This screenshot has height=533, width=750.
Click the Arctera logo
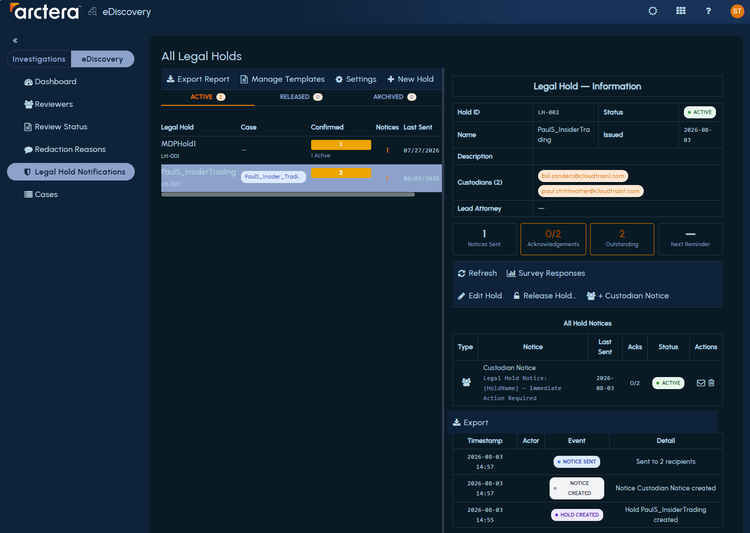coord(45,11)
